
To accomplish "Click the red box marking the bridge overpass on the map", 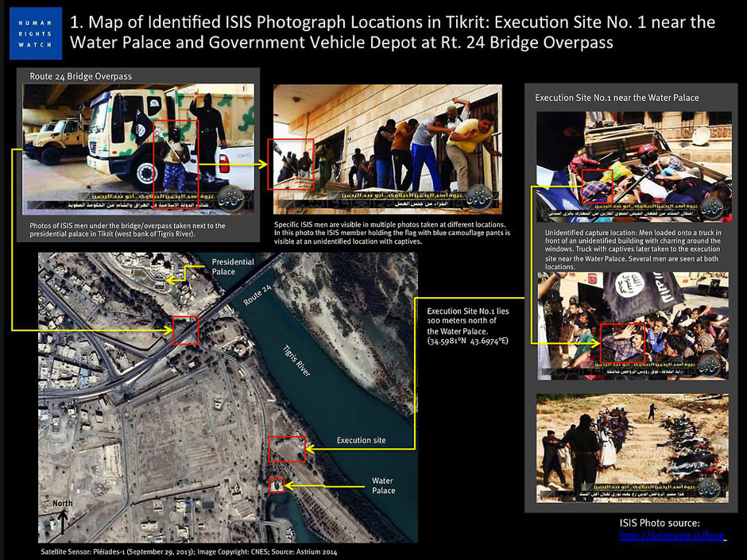I will (186, 329).
